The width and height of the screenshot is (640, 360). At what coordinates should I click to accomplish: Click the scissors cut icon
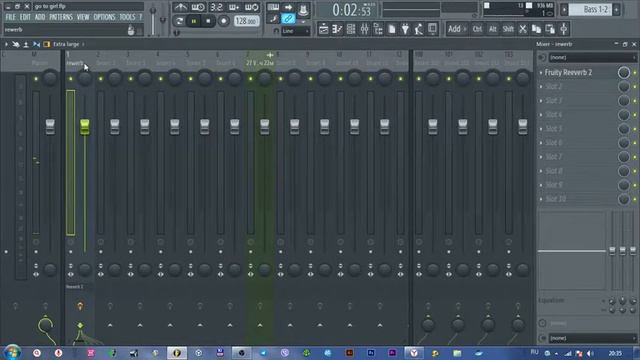coord(523,29)
